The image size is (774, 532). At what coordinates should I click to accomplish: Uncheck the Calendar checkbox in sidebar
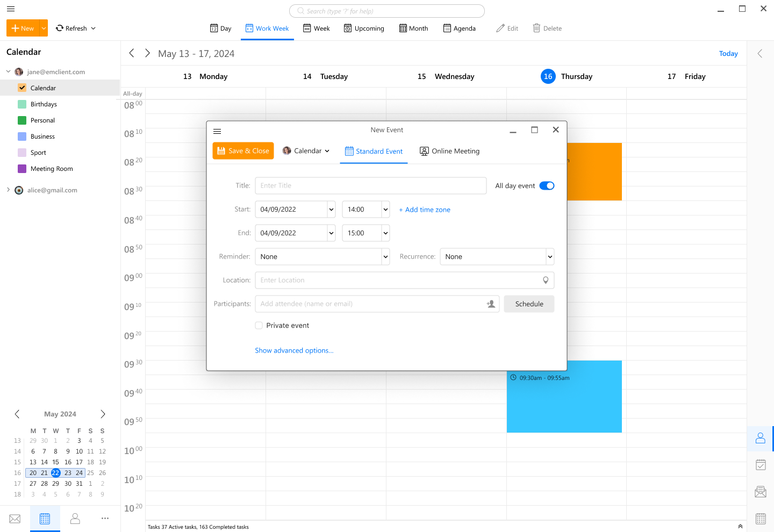22,88
